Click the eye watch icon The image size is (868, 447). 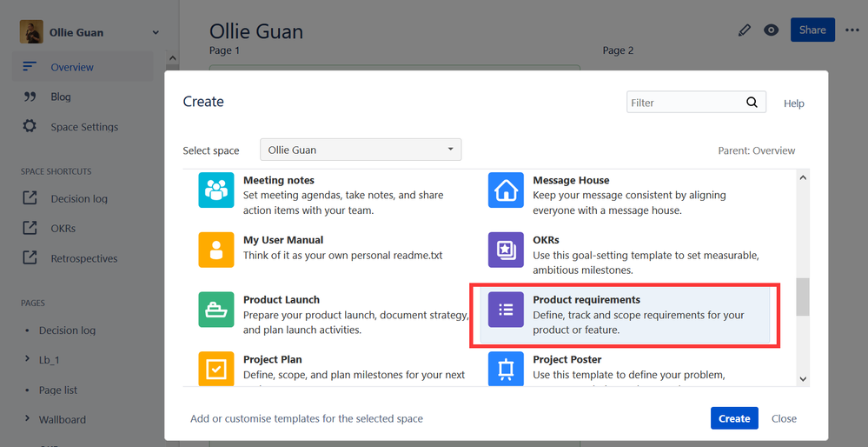(772, 30)
